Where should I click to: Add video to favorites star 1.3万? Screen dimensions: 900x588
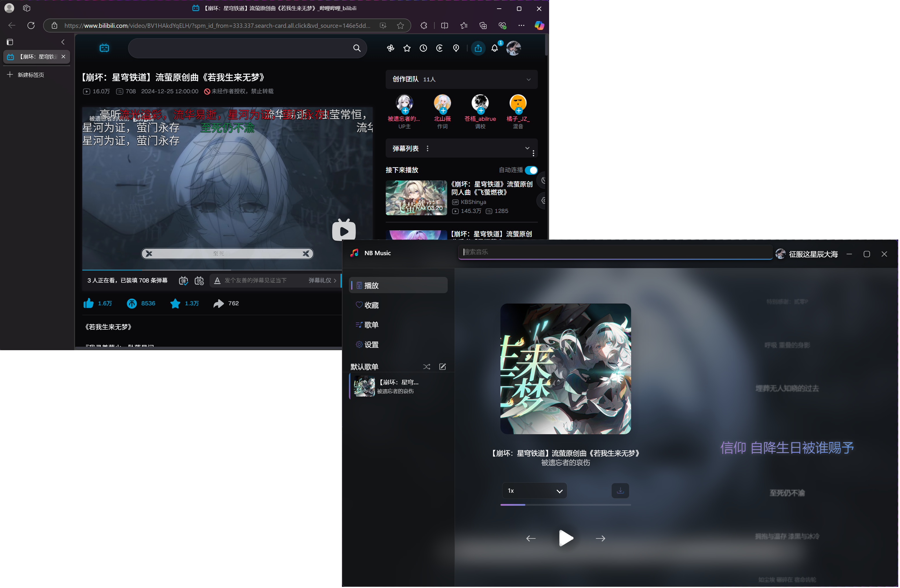coord(176,304)
